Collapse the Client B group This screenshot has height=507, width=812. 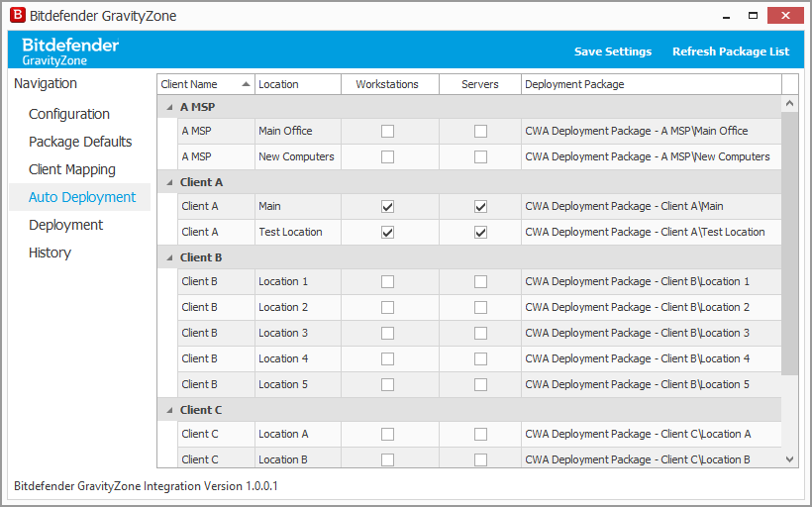click(169, 257)
